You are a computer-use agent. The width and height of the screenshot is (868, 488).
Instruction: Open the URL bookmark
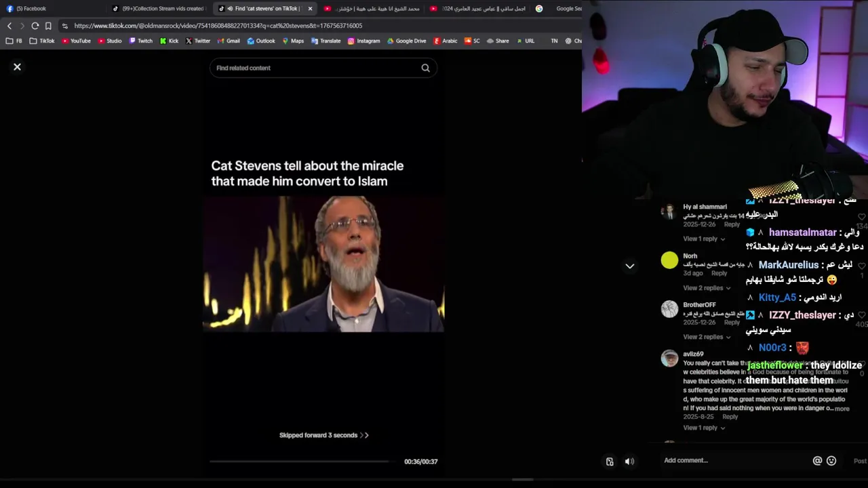pos(526,41)
